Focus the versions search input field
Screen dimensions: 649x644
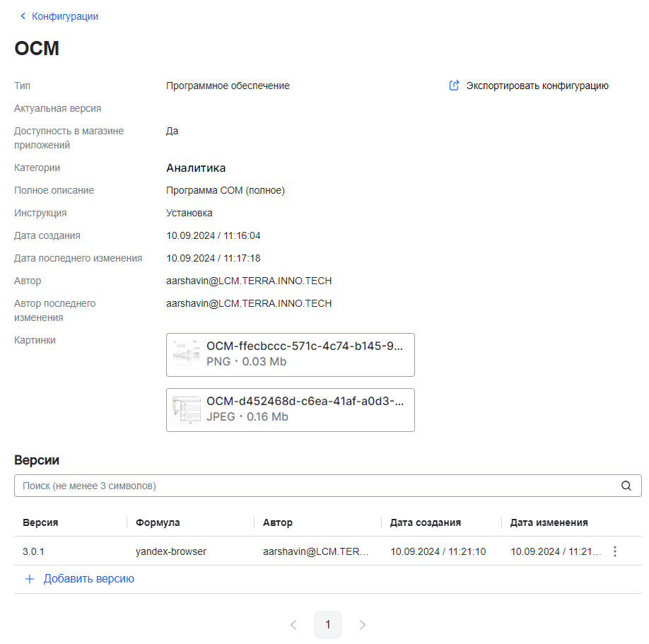(311, 486)
